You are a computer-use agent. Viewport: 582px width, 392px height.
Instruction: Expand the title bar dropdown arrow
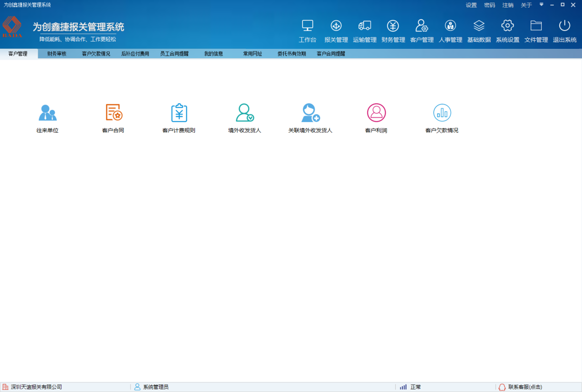coord(541,5)
